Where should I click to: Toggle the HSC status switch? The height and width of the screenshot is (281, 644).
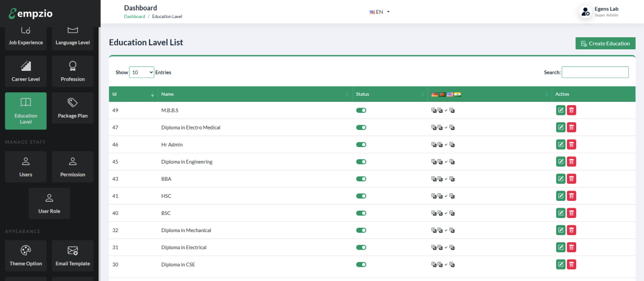coord(361,196)
